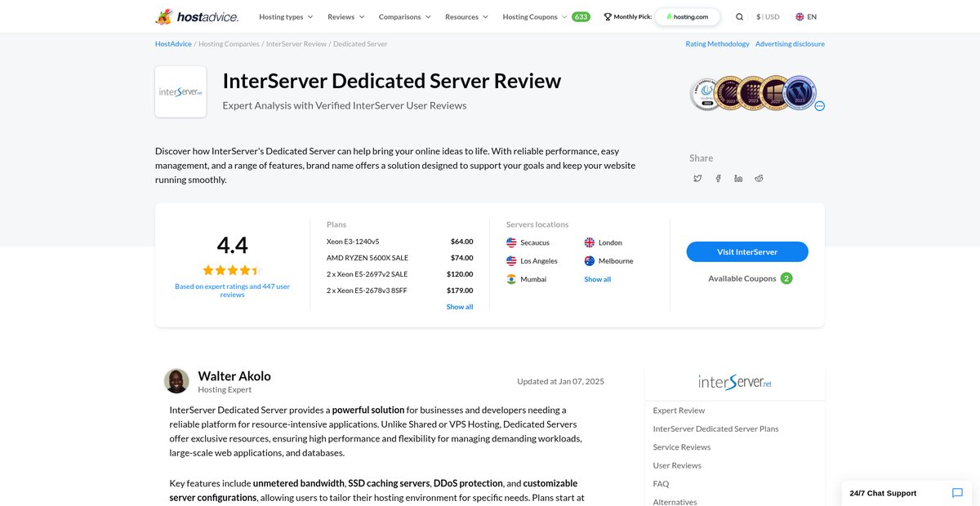This screenshot has height=506, width=980.
Task: Jump to FAQ section
Action: tap(661, 484)
